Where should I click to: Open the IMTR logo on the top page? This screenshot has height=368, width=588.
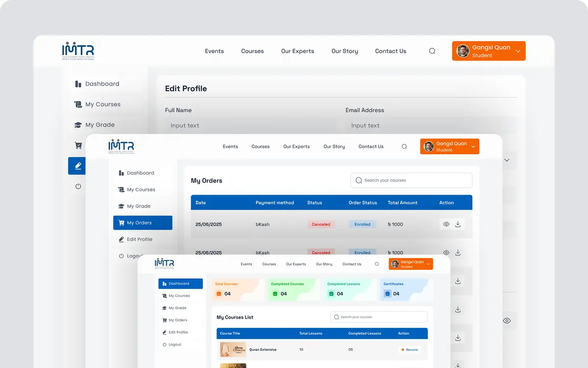point(78,51)
